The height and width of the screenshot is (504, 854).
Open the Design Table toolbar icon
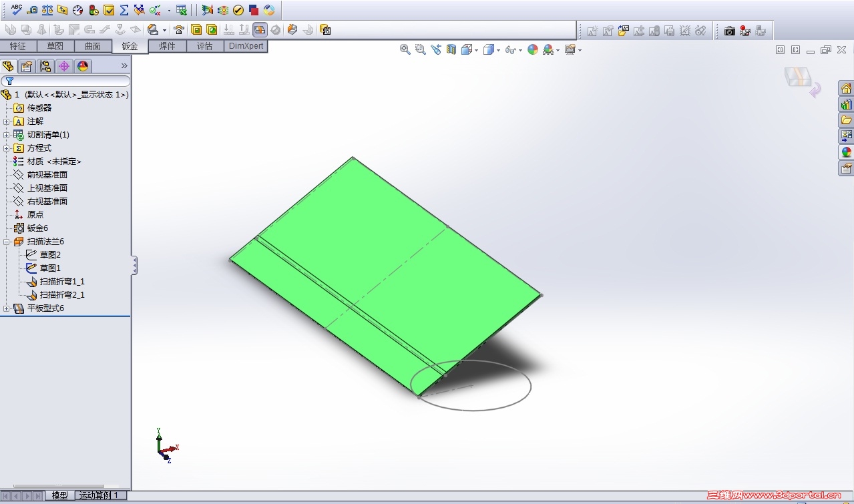pyautogui.click(x=181, y=10)
